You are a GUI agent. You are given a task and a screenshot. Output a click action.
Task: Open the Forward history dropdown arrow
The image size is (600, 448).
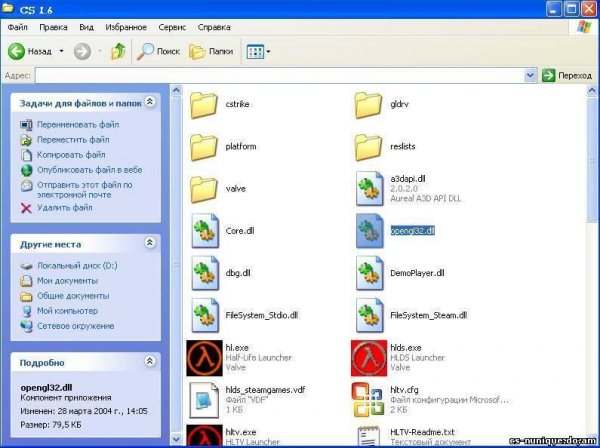(x=100, y=51)
